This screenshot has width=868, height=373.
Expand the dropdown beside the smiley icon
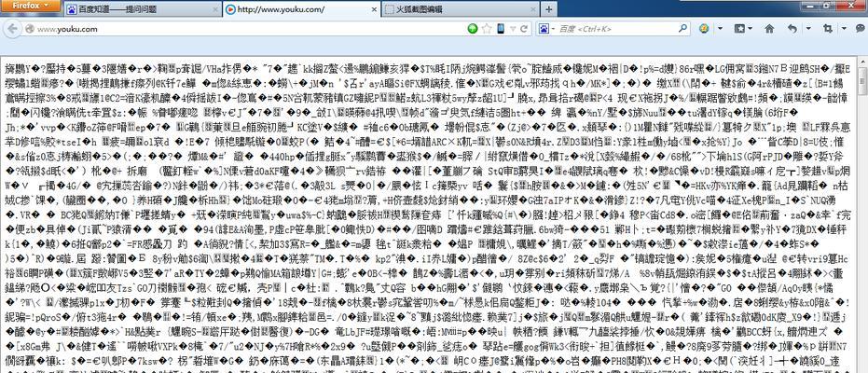pyautogui.click(x=720, y=29)
